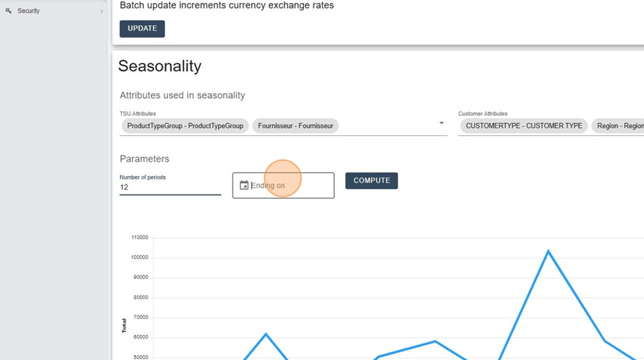Expand the Security submenu chevron
This screenshot has height=360, width=644.
click(x=102, y=11)
